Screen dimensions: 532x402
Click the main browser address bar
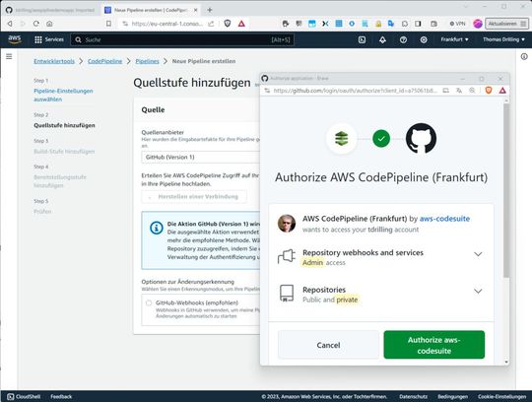pyautogui.click(x=168, y=24)
